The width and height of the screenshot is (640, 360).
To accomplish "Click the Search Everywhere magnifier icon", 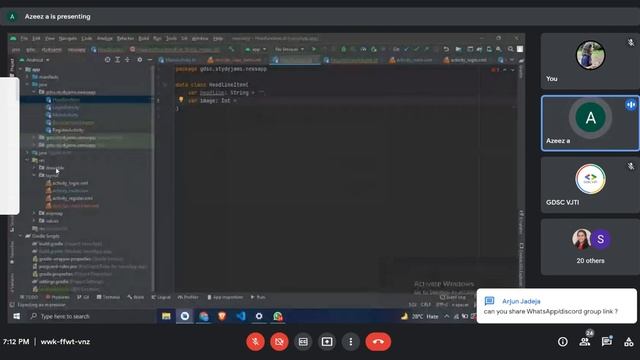I will [510, 49].
